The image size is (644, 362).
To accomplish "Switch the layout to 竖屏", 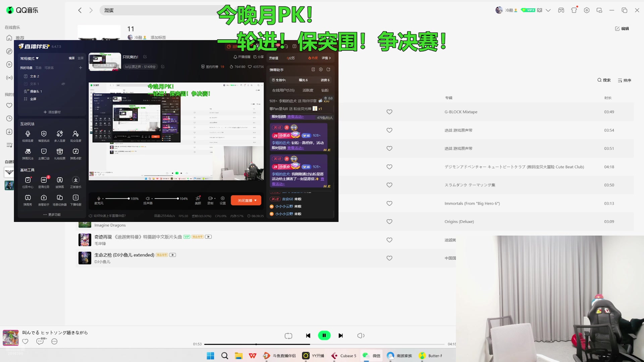I will [80, 58].
